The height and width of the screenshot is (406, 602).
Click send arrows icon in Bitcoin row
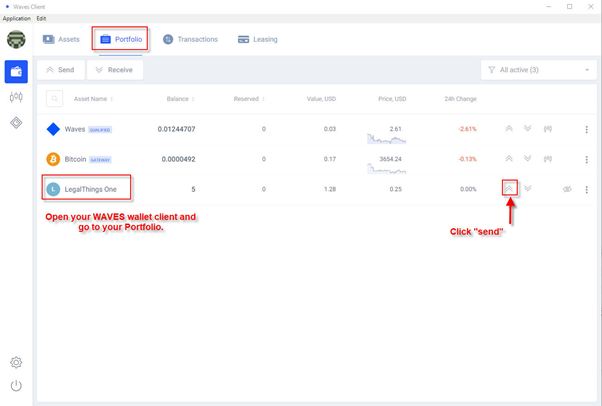point(509,159)
